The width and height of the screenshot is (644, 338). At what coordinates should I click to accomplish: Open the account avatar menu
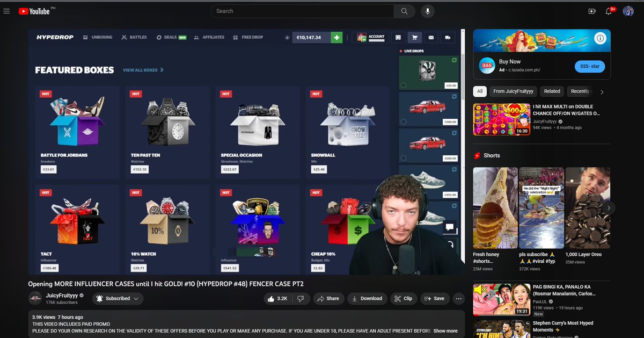coord(628,11)
